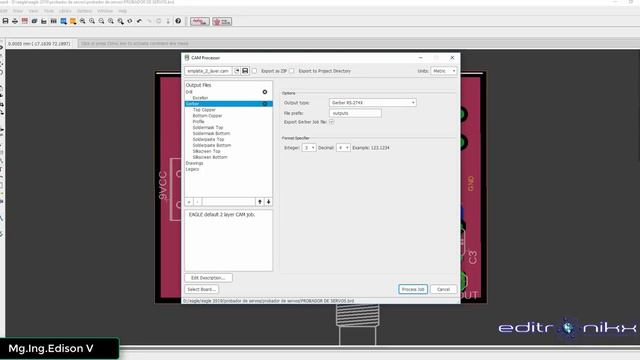Select the Excellon output item
The image size is (640, 360).
tap(200, 98)
